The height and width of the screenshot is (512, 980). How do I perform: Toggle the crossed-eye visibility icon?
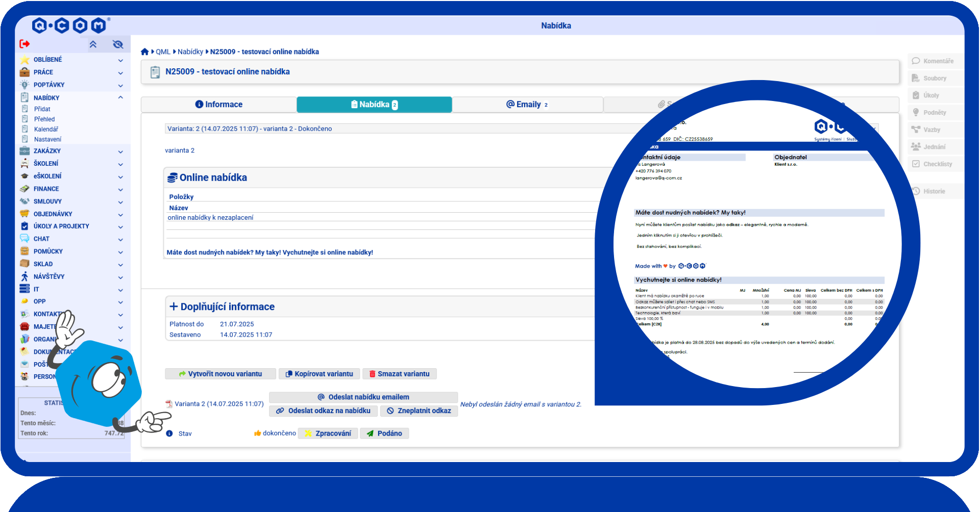click(x=118, y=44)
